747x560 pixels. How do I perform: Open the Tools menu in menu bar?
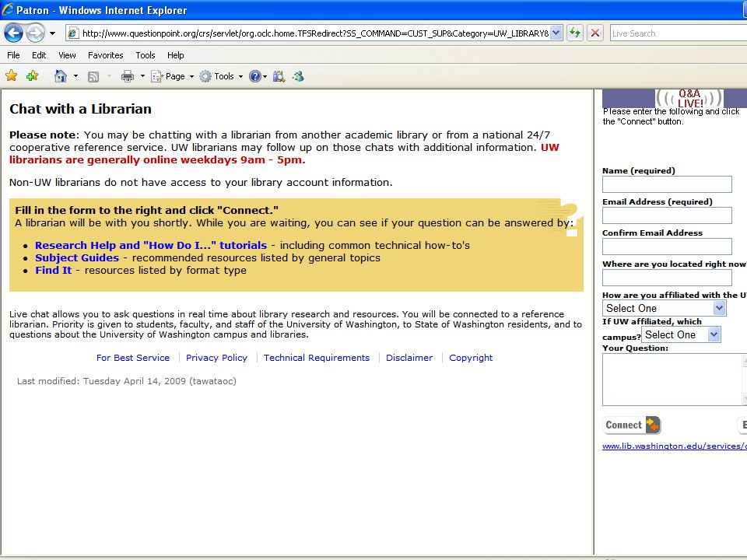(146, 55)
